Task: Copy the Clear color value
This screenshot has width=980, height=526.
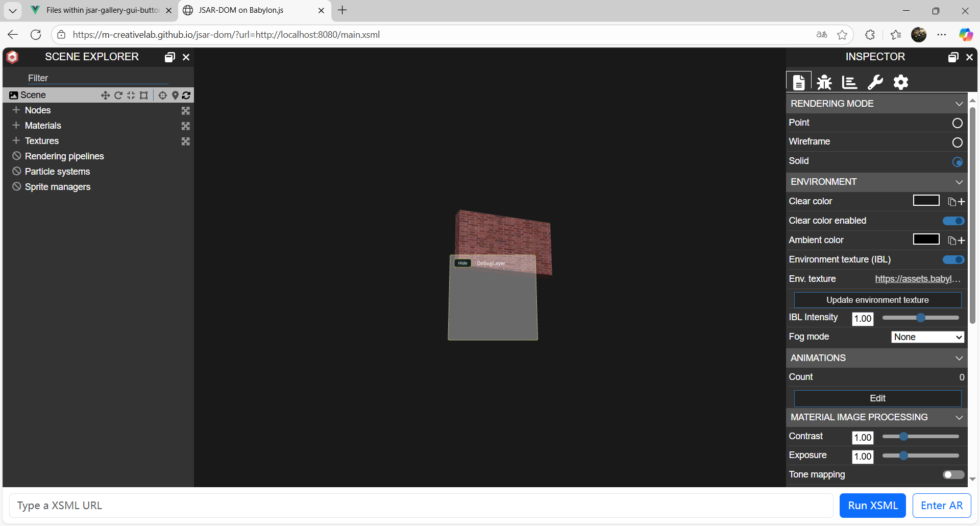Action: [x=952, y=202]
